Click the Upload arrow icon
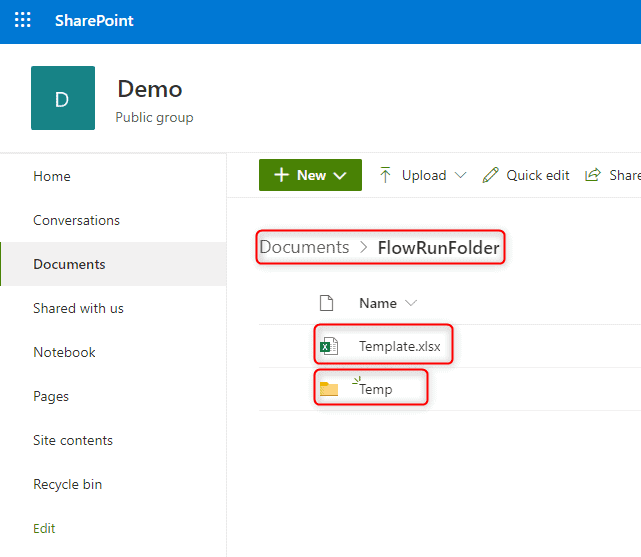The height and width of the screenshot is (557, 641). pyautogui.click(x=385, y=175)
